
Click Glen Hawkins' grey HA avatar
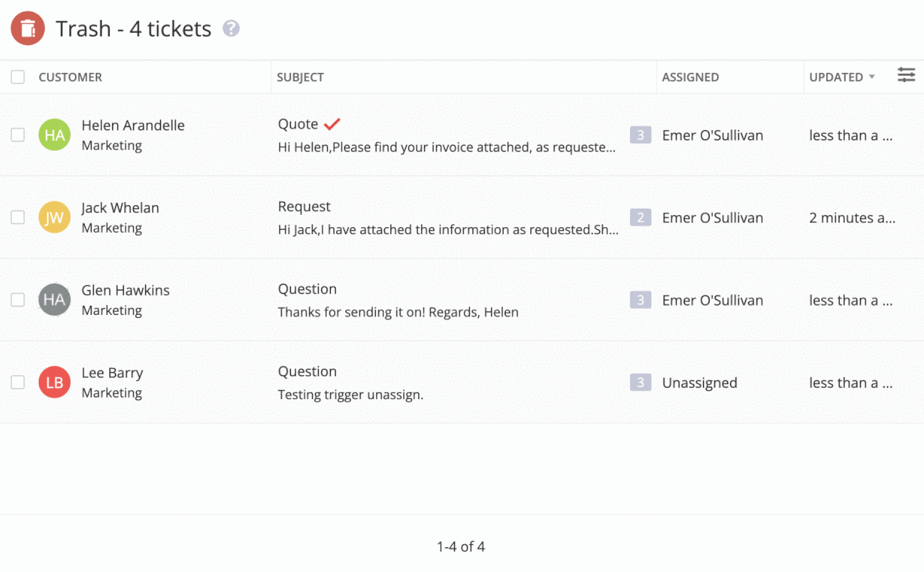54,299
